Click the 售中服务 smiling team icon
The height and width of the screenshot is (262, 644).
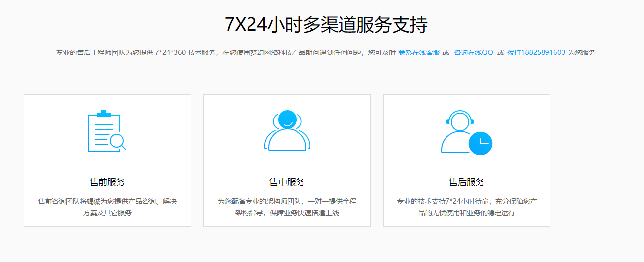287,130
